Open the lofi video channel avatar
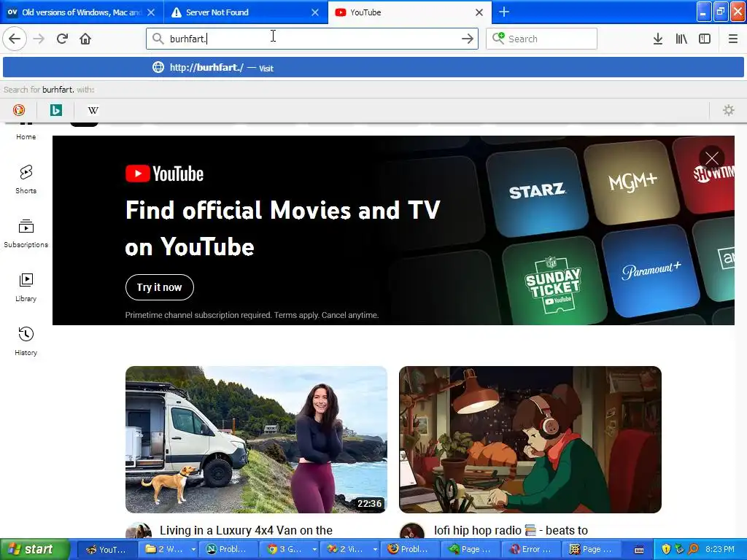The height and width of the screenshot is (560, 747). 412,531
